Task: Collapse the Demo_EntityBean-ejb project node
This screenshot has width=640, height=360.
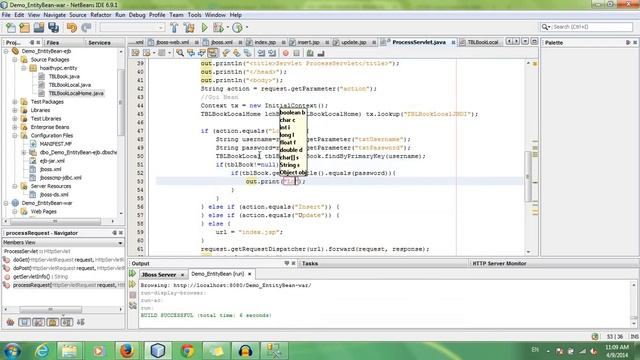Action: 6,51
